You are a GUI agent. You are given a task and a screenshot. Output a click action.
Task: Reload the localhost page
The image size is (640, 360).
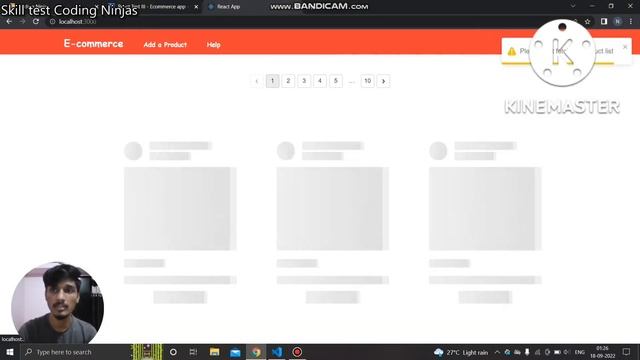pos(36,22)
